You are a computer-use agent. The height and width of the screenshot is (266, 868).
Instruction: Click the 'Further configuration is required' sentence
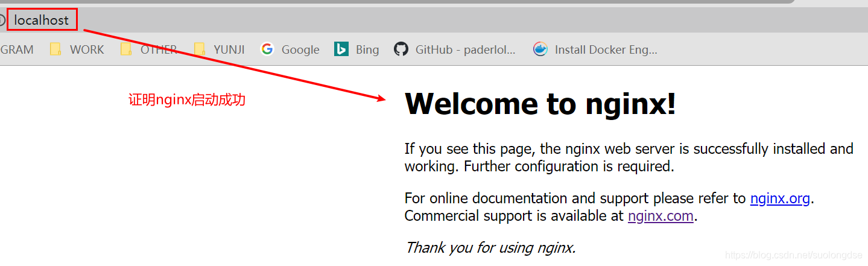tap(569, 166)
